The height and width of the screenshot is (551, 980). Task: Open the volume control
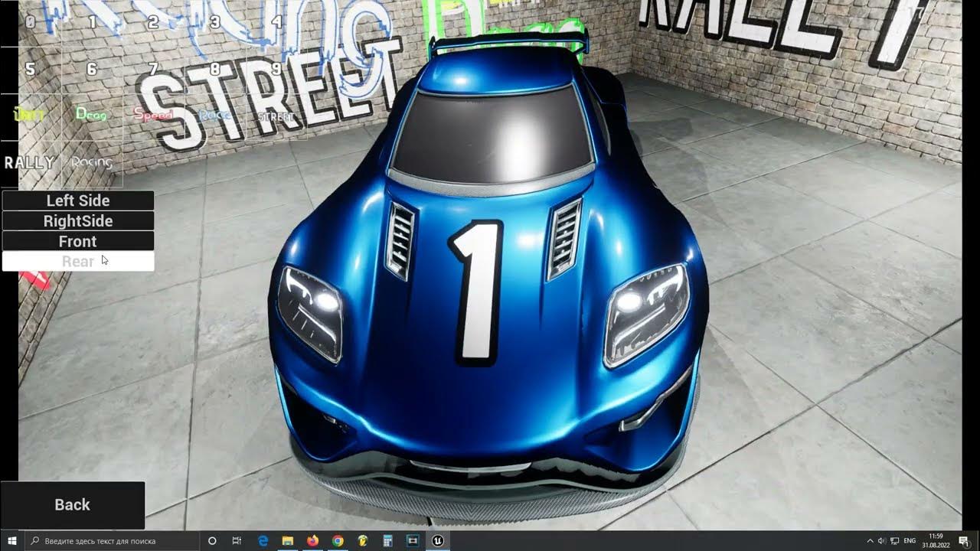click(x=881, y=540)
